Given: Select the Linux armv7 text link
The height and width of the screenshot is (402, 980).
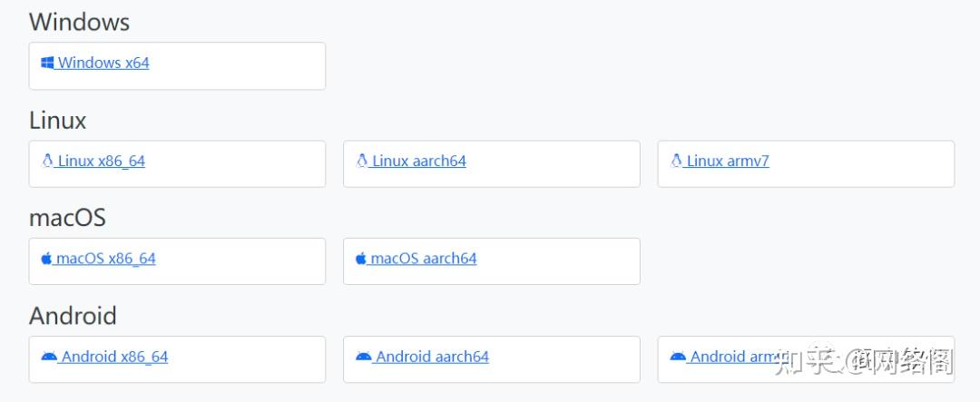Looking at the screenshot, I should [728, 161].
